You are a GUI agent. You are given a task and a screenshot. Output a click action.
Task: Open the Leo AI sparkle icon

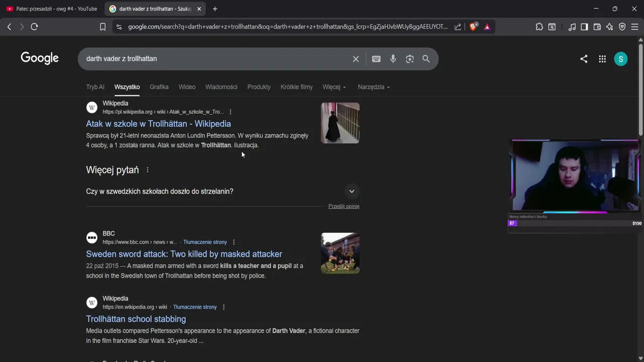(x=610, y=27)
